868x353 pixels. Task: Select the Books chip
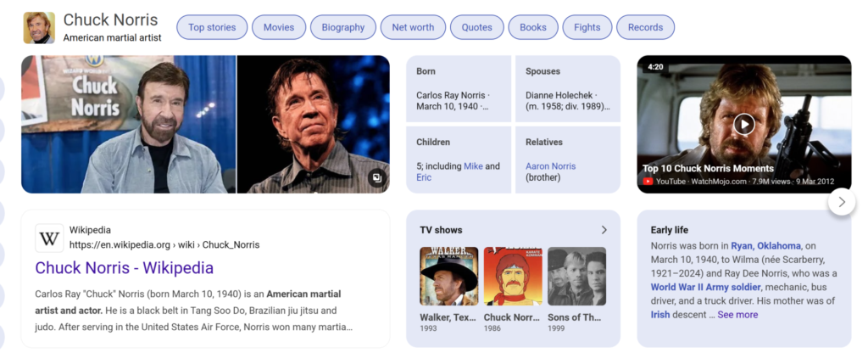click(x=532, y=27)
